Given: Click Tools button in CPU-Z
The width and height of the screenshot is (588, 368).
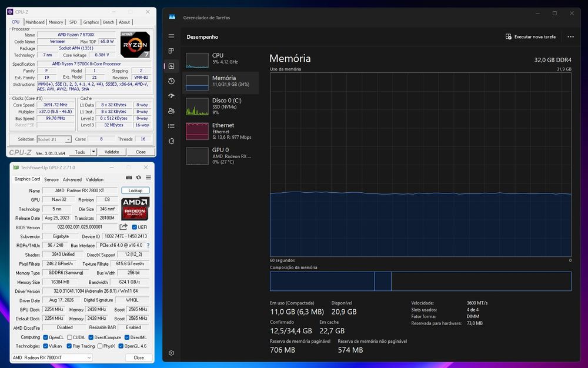Looking at the screenshot, I should point(80,152).
